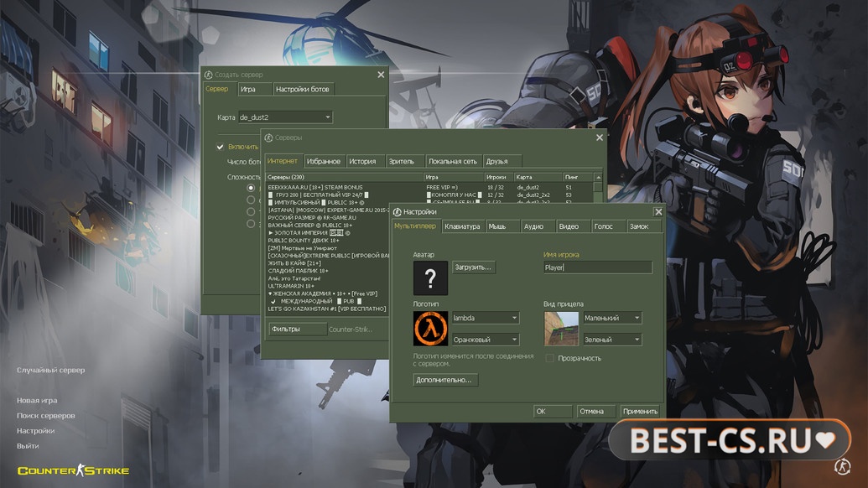Click the Дополнительно... button
Viewport: 868px width, 488px height.
(445, 380)
